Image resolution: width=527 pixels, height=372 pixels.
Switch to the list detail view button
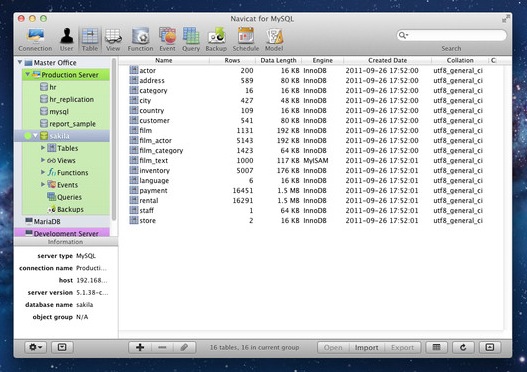pyautogui.click(x=436, y=347)
